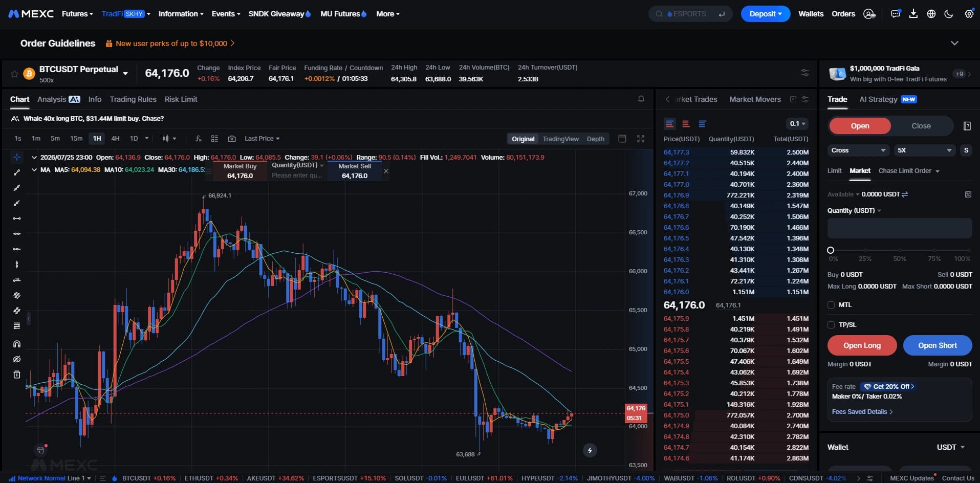Click the chart fullscreen expand icon

click(x=641, y=139)
